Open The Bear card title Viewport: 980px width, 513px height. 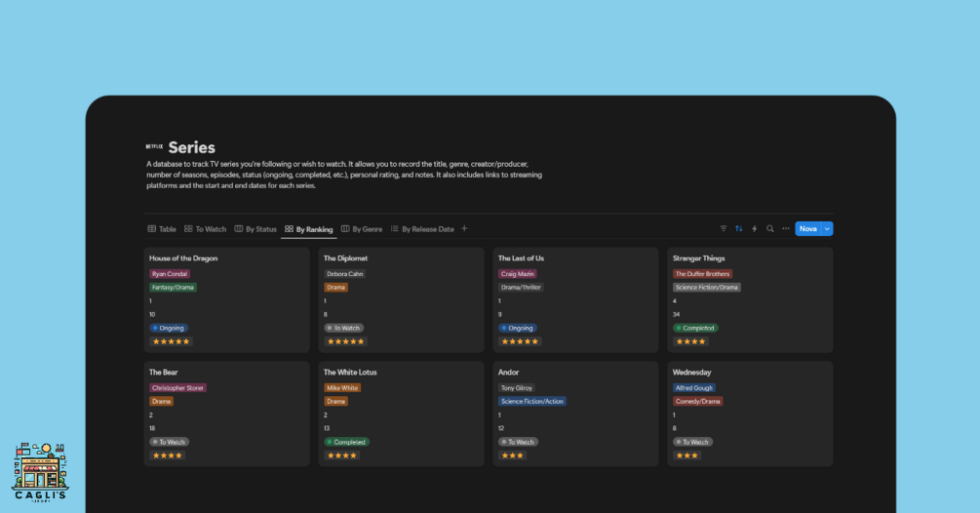(x=163, y=372)
